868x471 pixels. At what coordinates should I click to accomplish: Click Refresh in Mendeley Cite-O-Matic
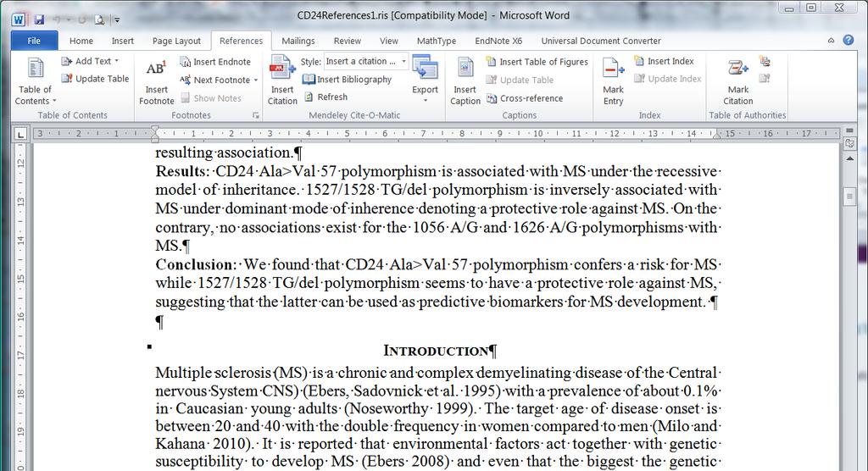[325, 97]
